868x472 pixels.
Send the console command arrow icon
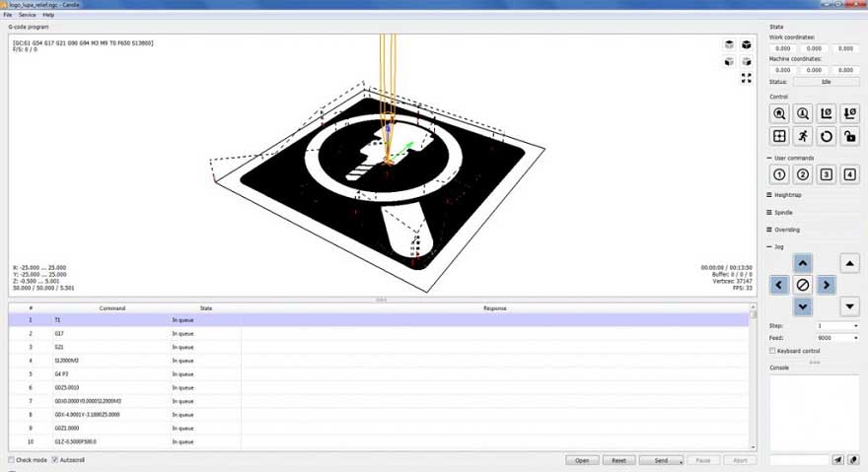(838, 460)
